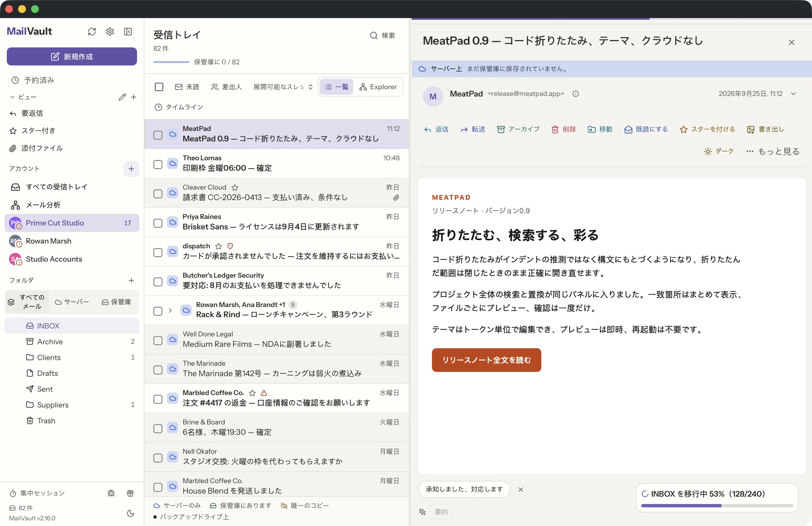Screen dimensions: 812x526
Task: Use the 承知しました、対応します quick reply
Action: point(464,489)
